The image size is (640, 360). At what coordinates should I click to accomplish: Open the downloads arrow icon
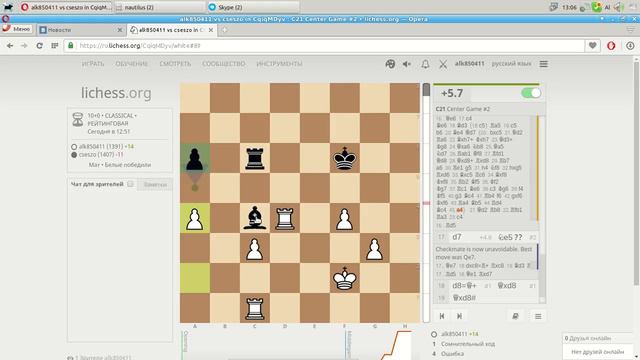coord(630,46)
